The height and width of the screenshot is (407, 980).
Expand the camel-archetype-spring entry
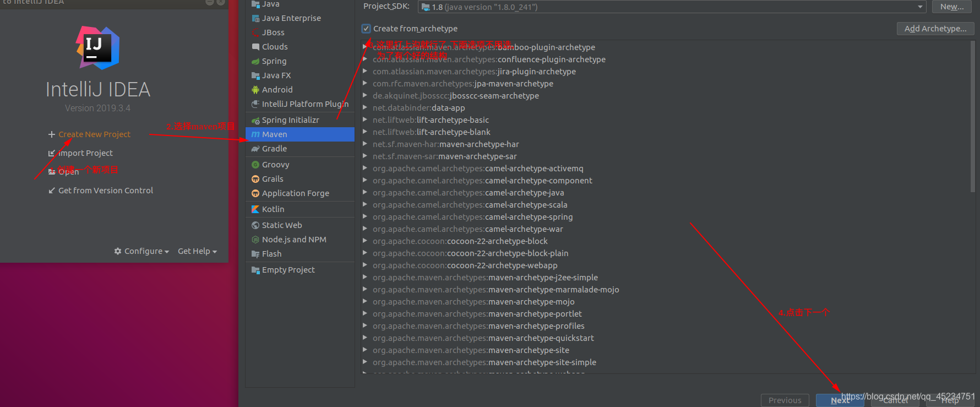365,216
